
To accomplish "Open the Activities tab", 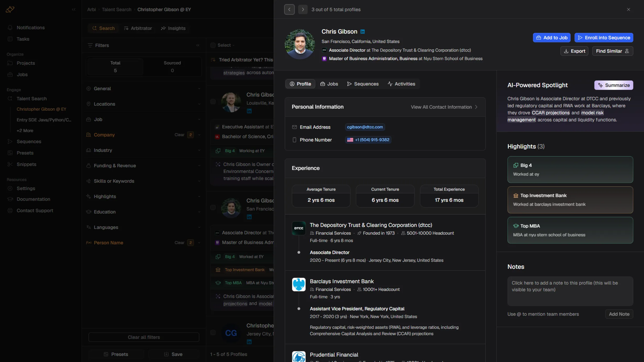I will tap(401, 84).
